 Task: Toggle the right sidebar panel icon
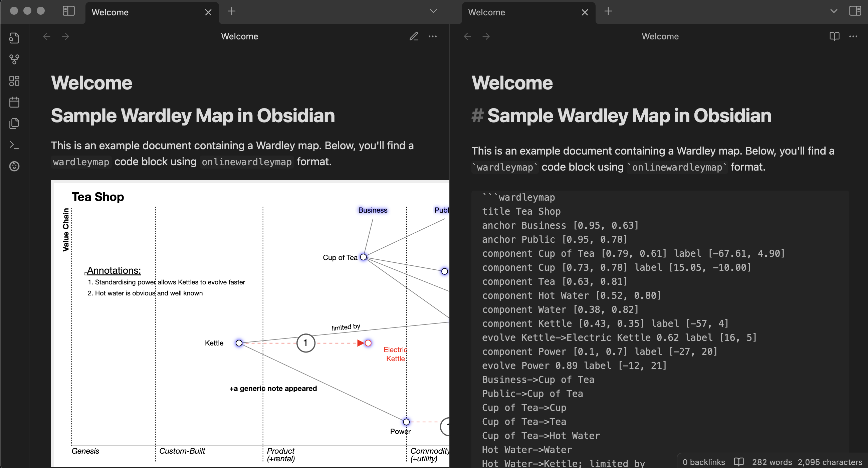(855, 11)
